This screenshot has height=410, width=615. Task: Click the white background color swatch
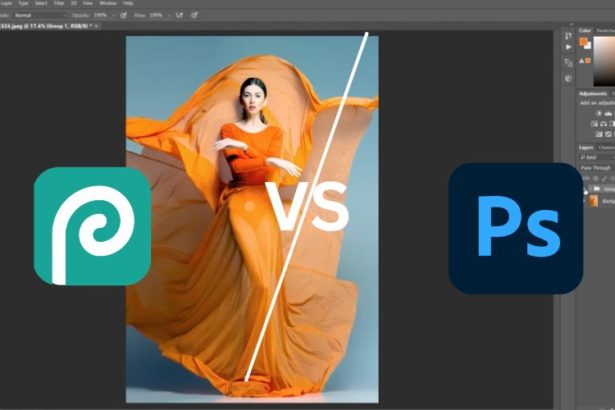pyautogui.click(x=588, y=46)
